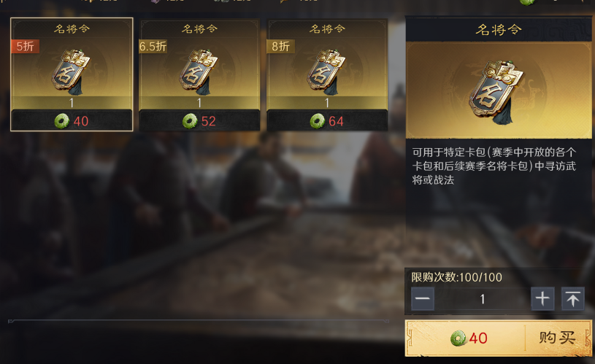Click the jade coin icon priced 64
The image size is (595, 364).
[318, 121]
